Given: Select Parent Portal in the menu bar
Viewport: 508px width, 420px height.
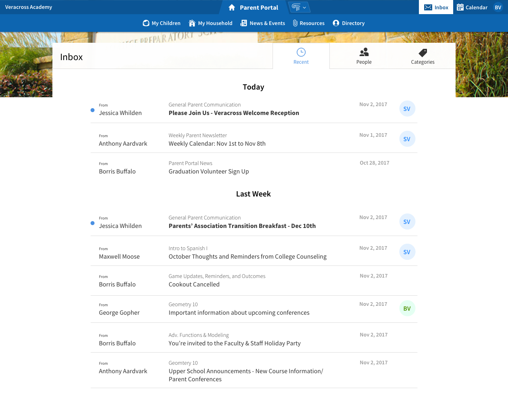Looking at the screenshot, I should coord(258,7).
